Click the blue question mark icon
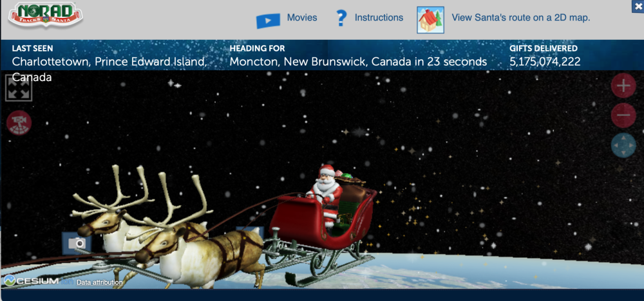 [341, 18]
